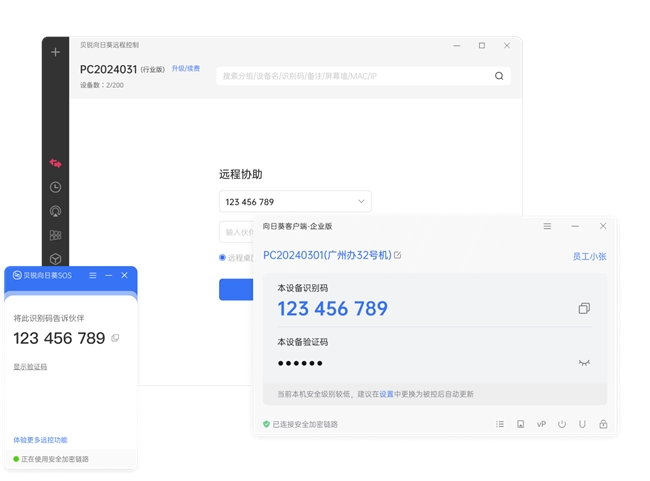
Task: Open the hamburger menu in SOS window
Action: click(x=93, y=275)
